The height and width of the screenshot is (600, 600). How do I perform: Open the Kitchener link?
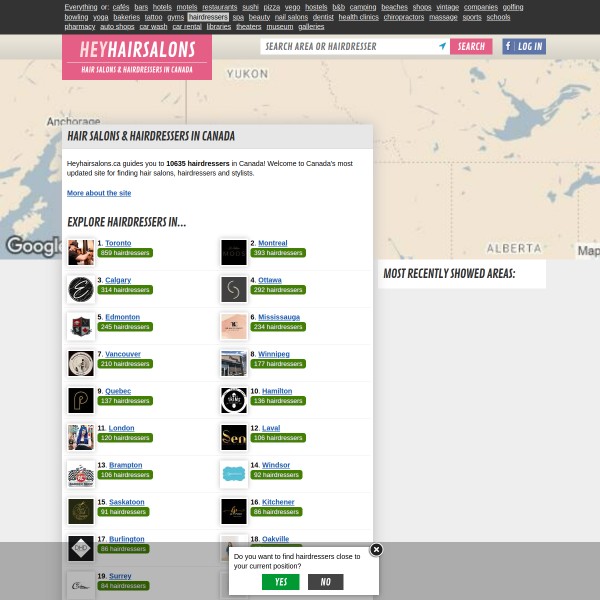point(278,502)
